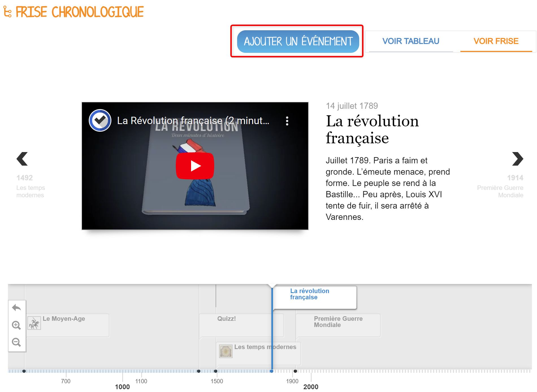The height and width of the screenshot is (392, 537).
Task: Click La révolution française timeline flag
Action: tap(309, 294)
